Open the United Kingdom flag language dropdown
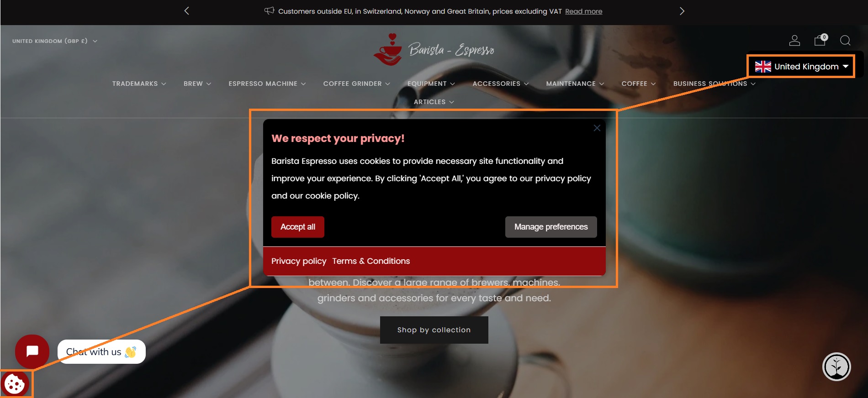 tap(801, 67)
